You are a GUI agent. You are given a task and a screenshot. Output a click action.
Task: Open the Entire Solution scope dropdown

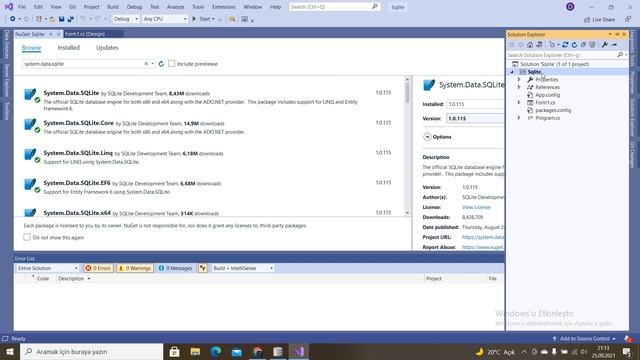(47, 268)
